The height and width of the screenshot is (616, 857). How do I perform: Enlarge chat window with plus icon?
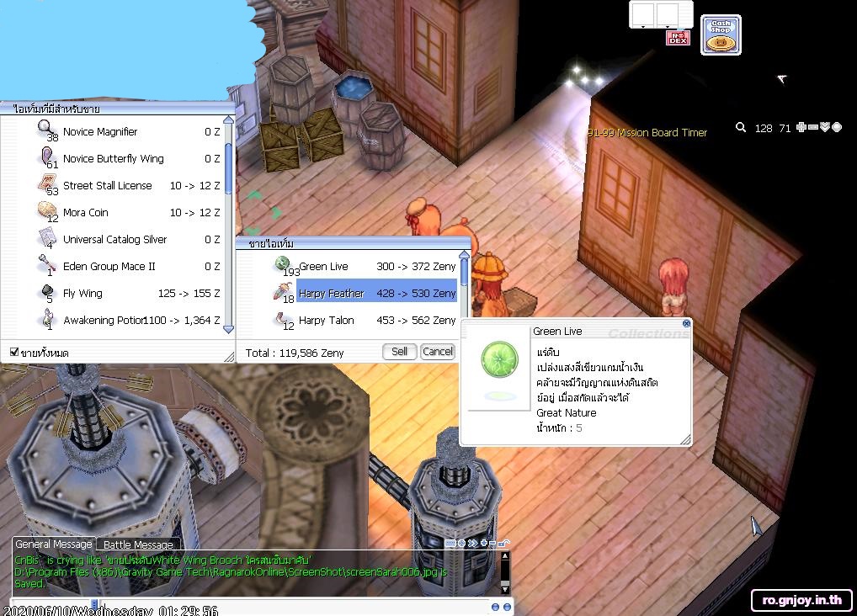pos(484,544)
